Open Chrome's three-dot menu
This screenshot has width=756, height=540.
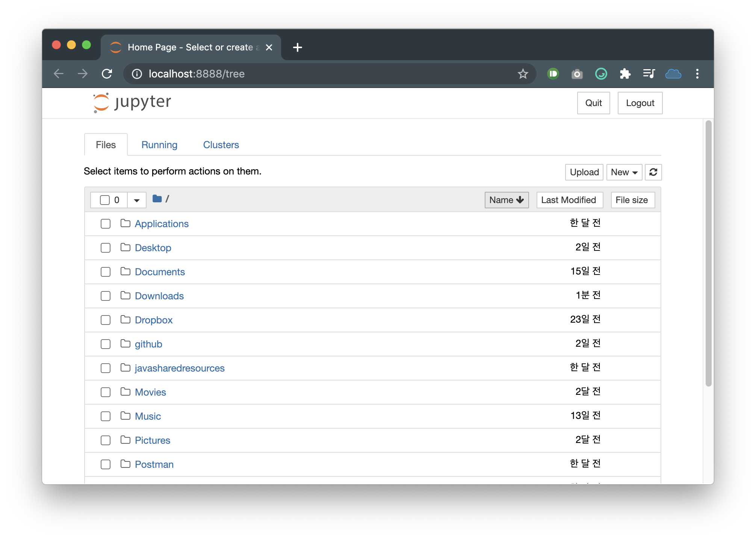pos(697,74)
